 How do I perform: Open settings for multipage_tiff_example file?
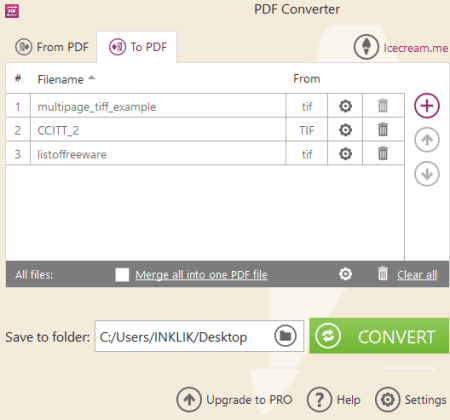click(345, 106)
